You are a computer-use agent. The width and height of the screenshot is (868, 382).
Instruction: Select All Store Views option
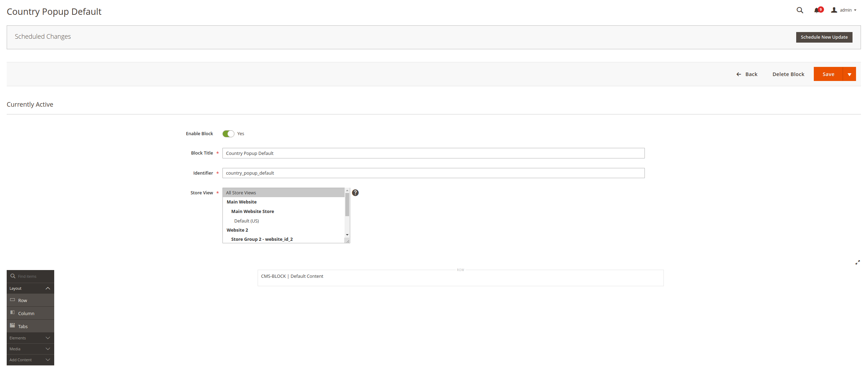coord(241,193)
